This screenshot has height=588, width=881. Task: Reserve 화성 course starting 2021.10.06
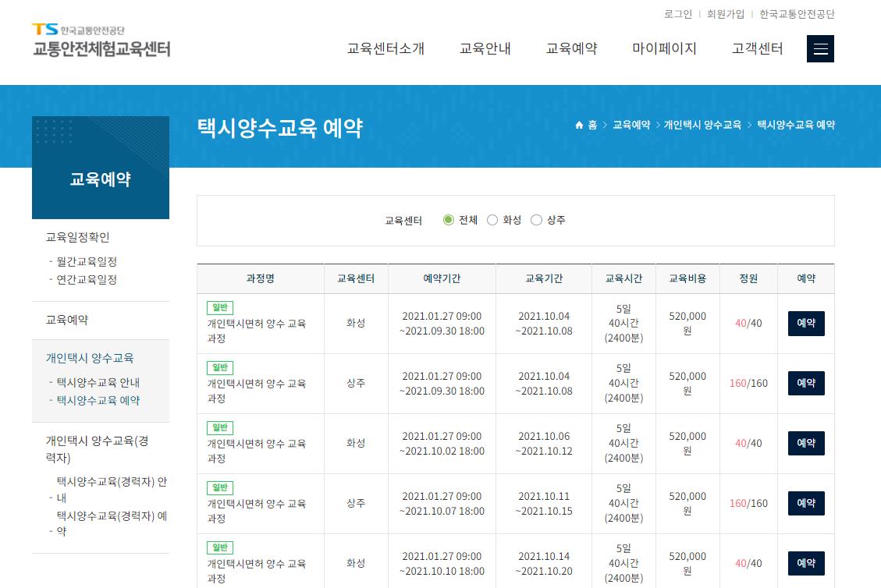[x=806, y=443]
